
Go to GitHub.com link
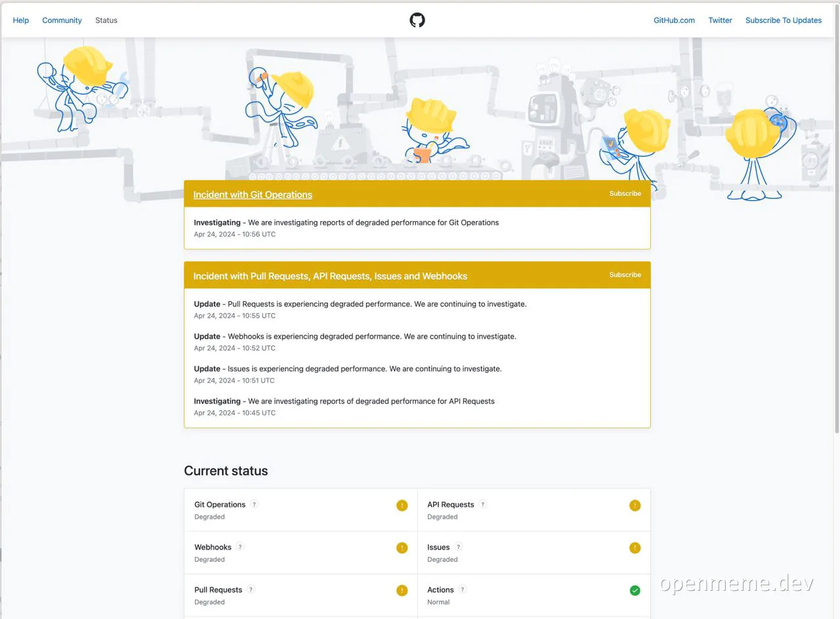click(x=674, y=20)
